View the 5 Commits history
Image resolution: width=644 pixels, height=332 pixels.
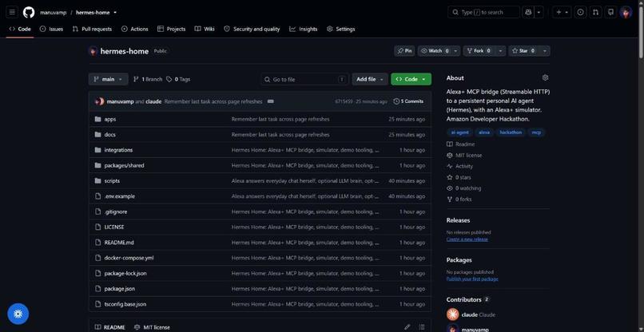coord(408,101)
